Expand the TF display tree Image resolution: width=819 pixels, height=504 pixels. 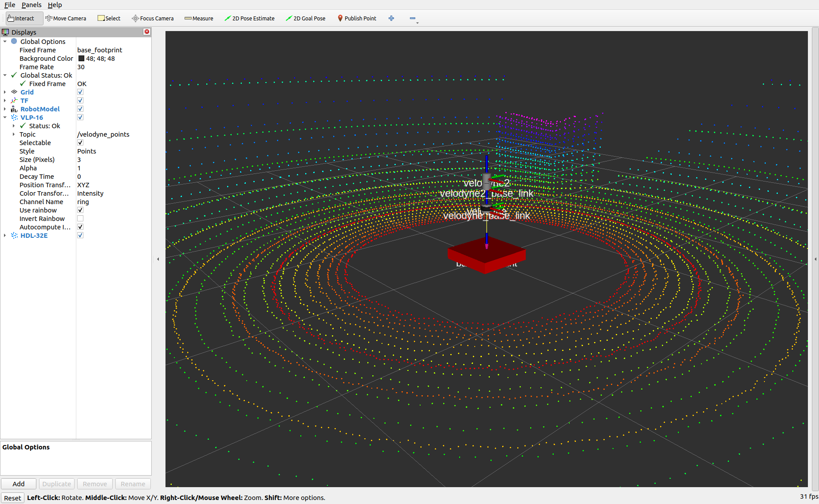5,100
